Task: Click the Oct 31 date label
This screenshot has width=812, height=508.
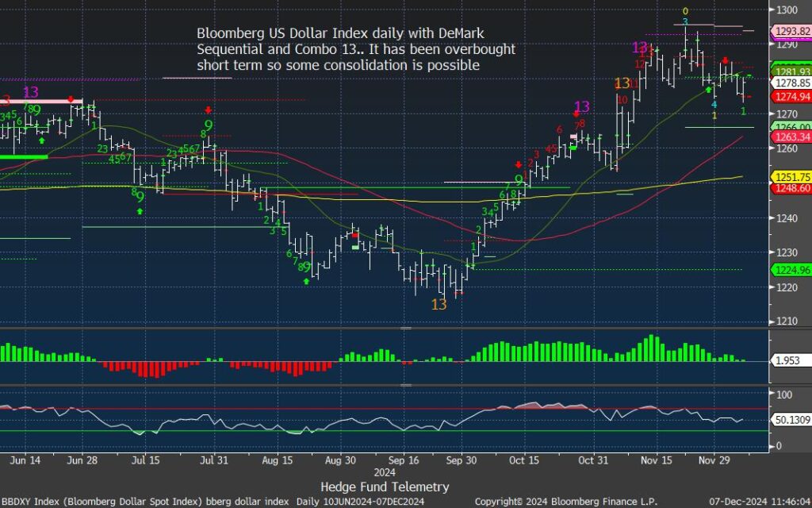Action: [x=593, y=460]
